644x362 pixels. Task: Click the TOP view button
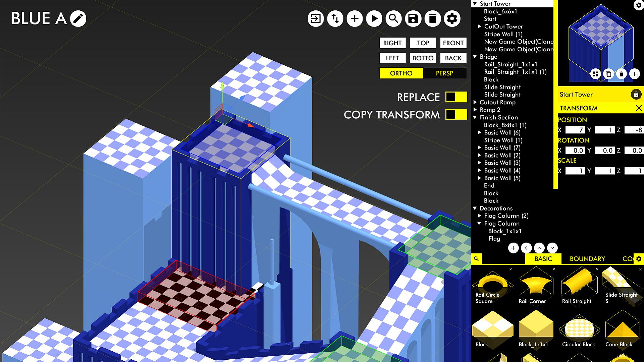pos(423,43)
